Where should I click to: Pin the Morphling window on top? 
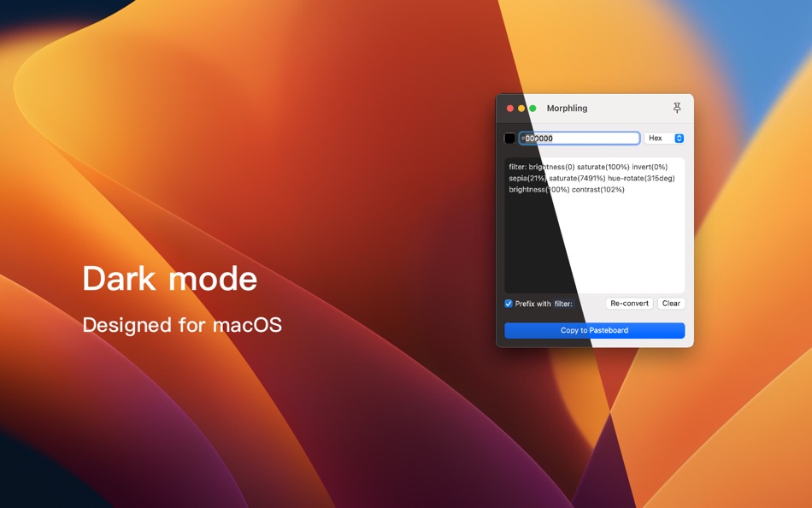(x=677, y=108)
